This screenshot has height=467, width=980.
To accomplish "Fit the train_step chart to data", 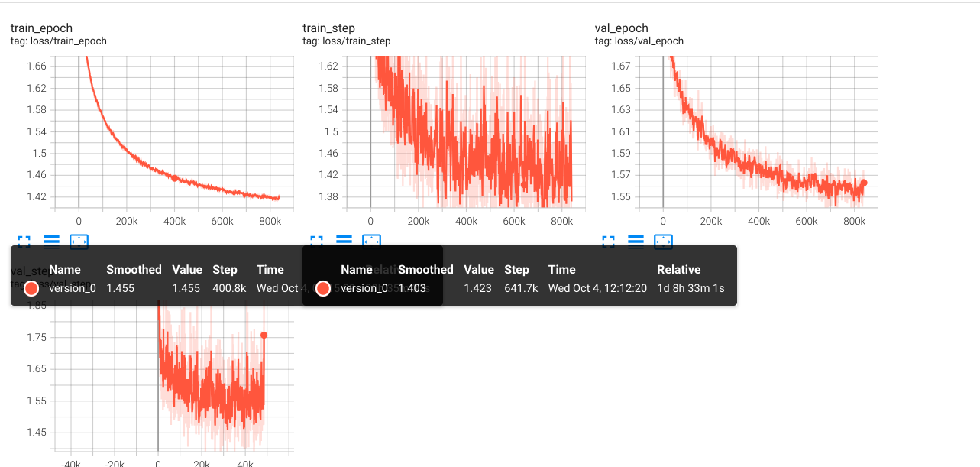I will (x=371, y=241).
